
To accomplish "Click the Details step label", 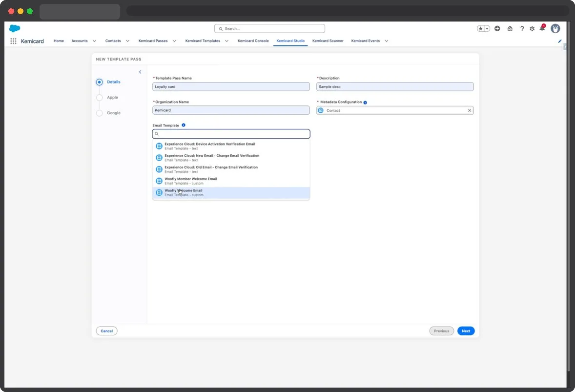I will 114,82.
